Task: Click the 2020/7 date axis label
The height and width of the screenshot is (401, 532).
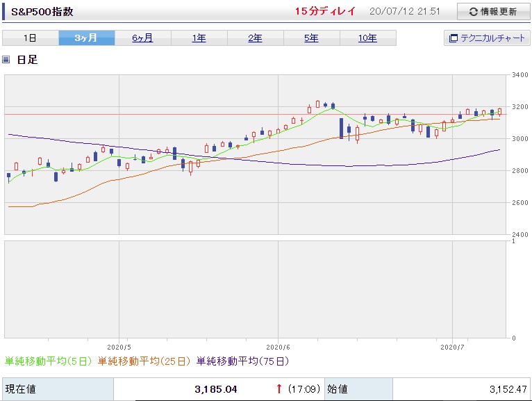Action: click(452, 347)
